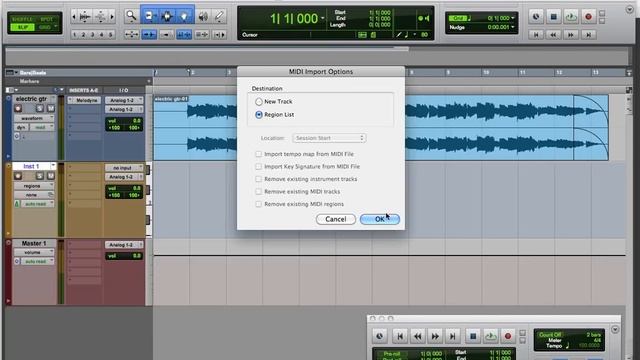Screen dimensions: 640x360
Task: Open Master 1 auto read automation selector
Action: (x=38, y=261)
